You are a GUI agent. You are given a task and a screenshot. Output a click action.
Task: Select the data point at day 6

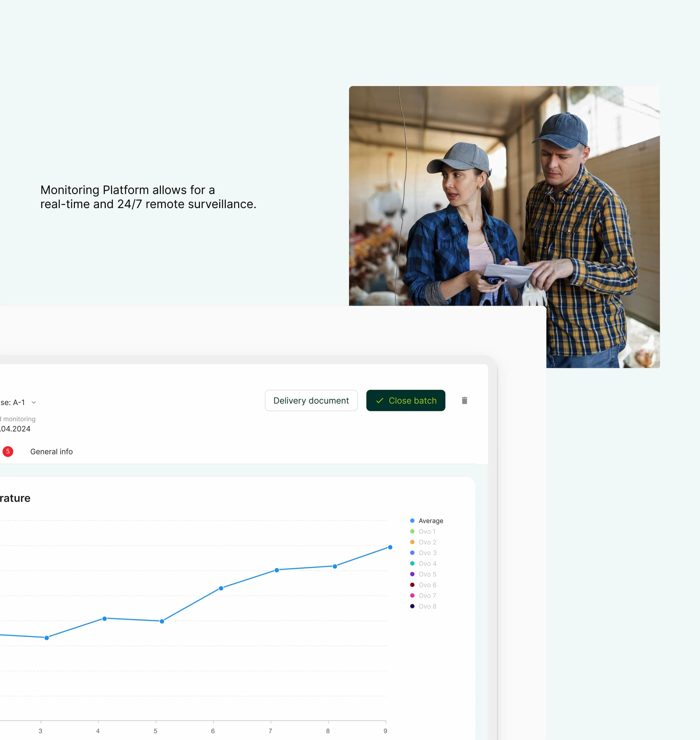(221, 588)
